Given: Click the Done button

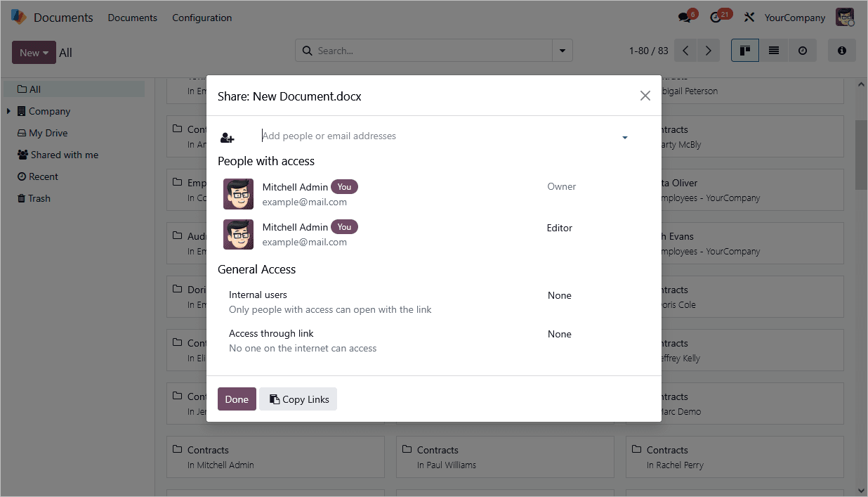Looking at the screenshot, I should coord(237,399).
